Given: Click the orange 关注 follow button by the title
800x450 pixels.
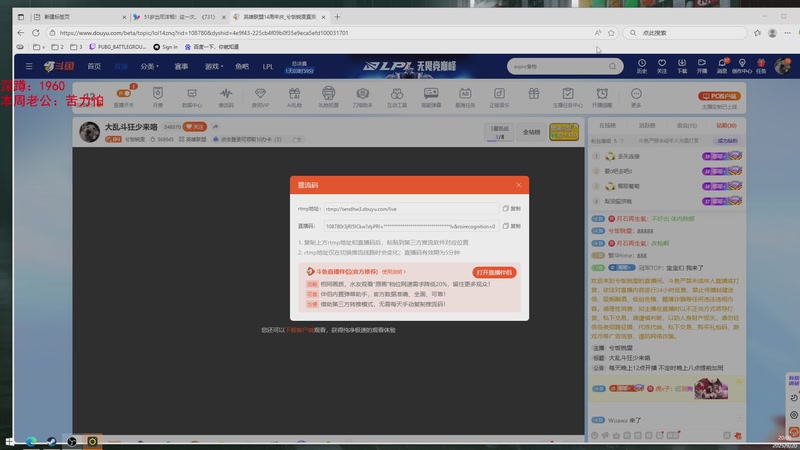Looking at the screenshot, I should click(195, 127).
